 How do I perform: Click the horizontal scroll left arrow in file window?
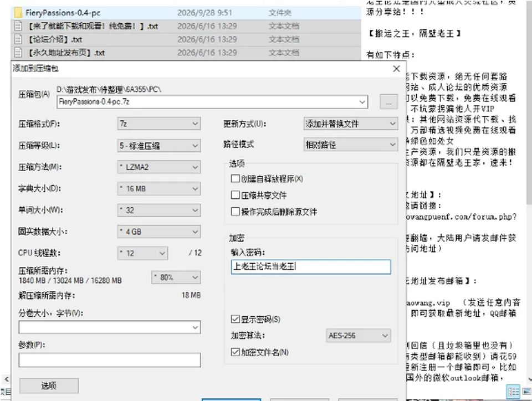click(6, 379)
